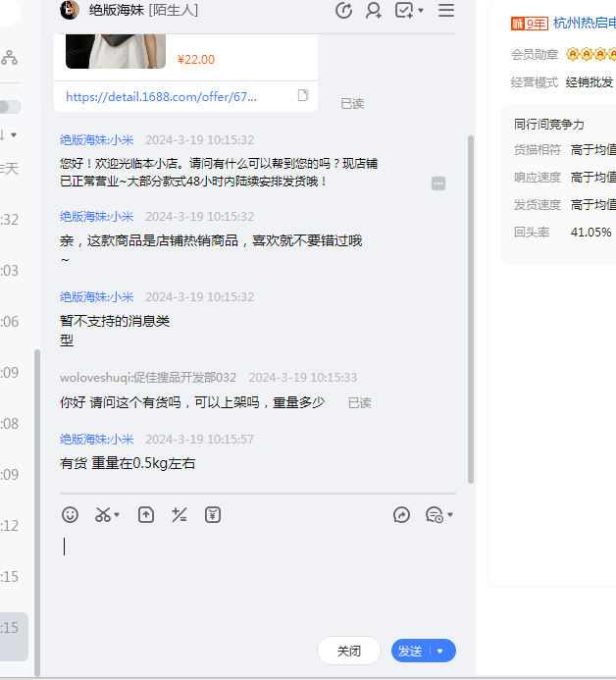
Task: Open the calculator icon in chat toolbar
Action: (x=179, y=514)
